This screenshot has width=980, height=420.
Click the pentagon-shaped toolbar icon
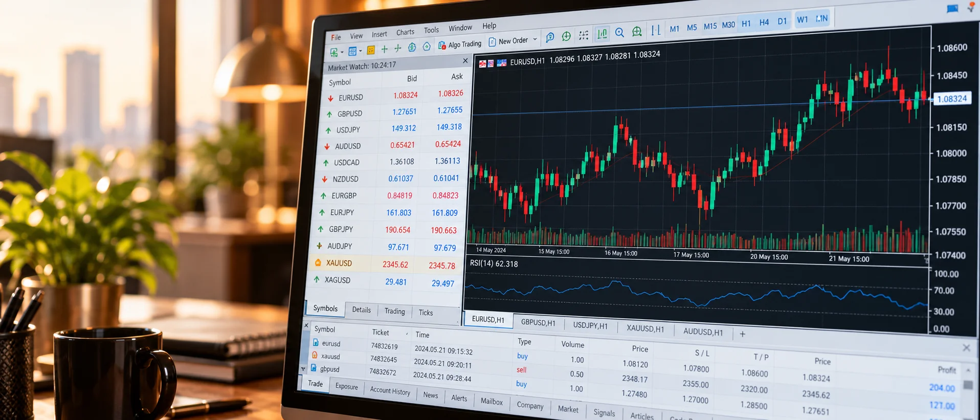pyautogui.click(x=426, y=47)
